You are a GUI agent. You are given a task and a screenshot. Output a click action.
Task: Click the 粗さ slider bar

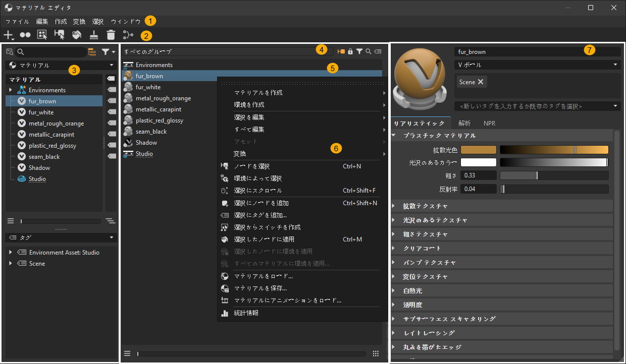[x=554, y=175]
